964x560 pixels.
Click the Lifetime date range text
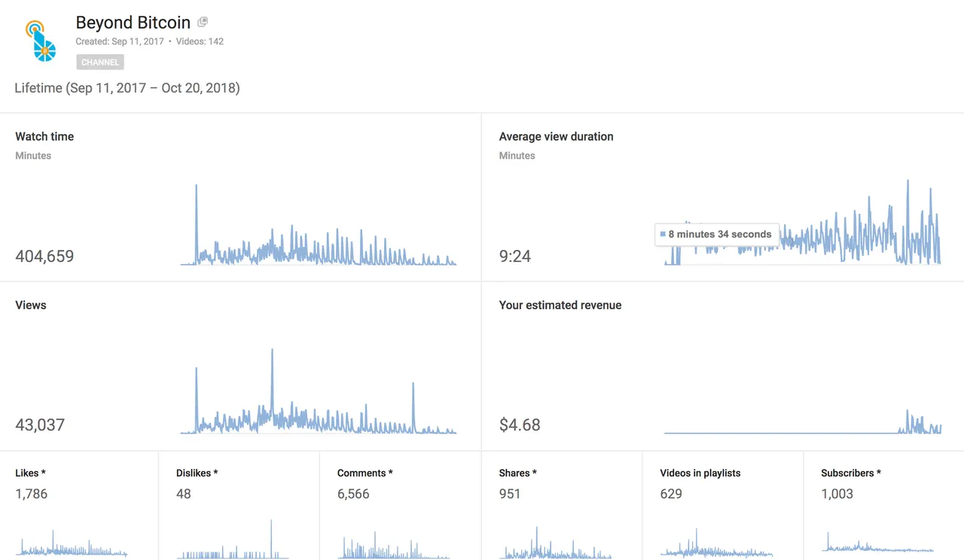(x=127, y=88)
